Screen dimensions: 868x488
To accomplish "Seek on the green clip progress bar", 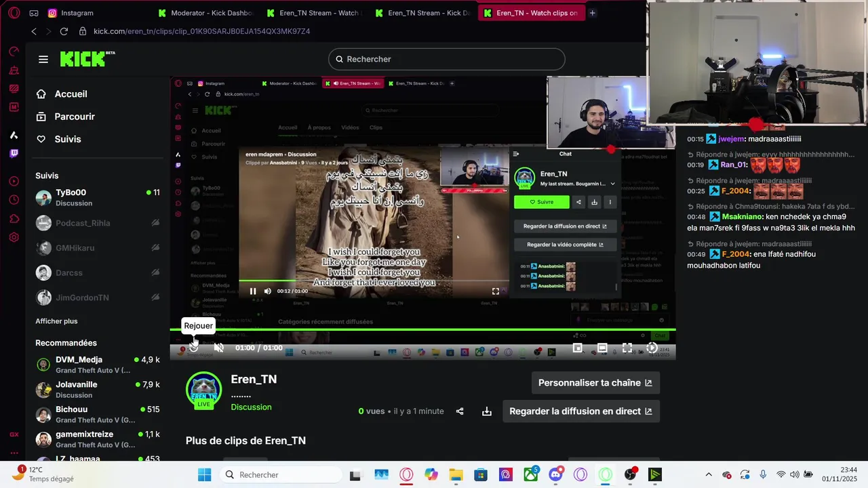I will click(422, 330).
